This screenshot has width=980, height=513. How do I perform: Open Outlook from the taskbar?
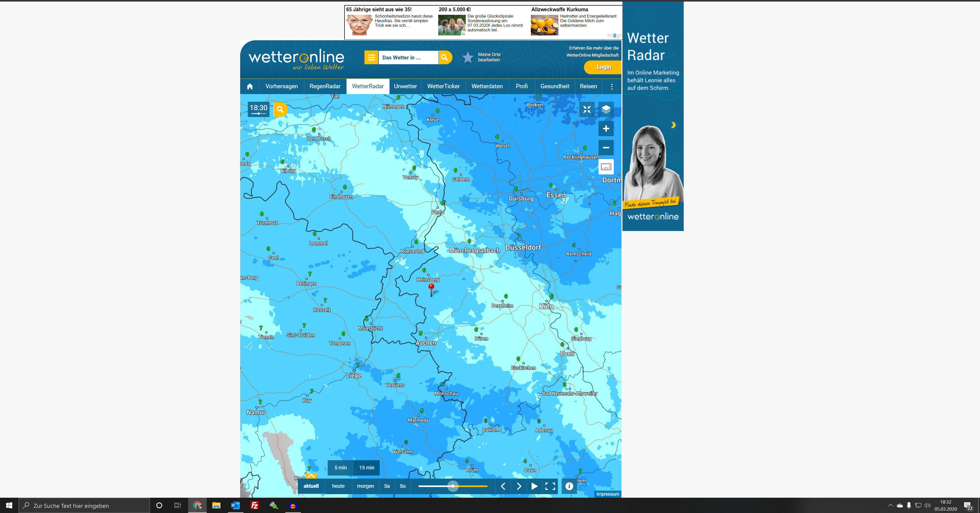(235, 505)
